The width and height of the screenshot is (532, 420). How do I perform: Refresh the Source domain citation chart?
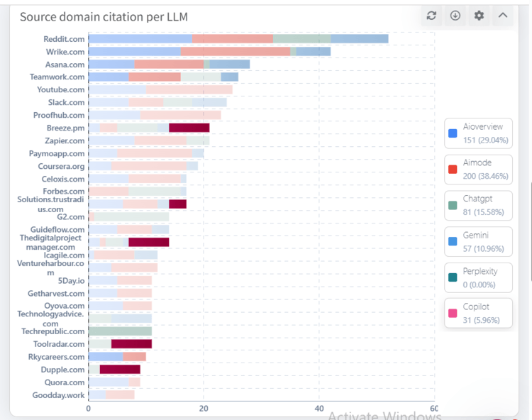point(431,16)
